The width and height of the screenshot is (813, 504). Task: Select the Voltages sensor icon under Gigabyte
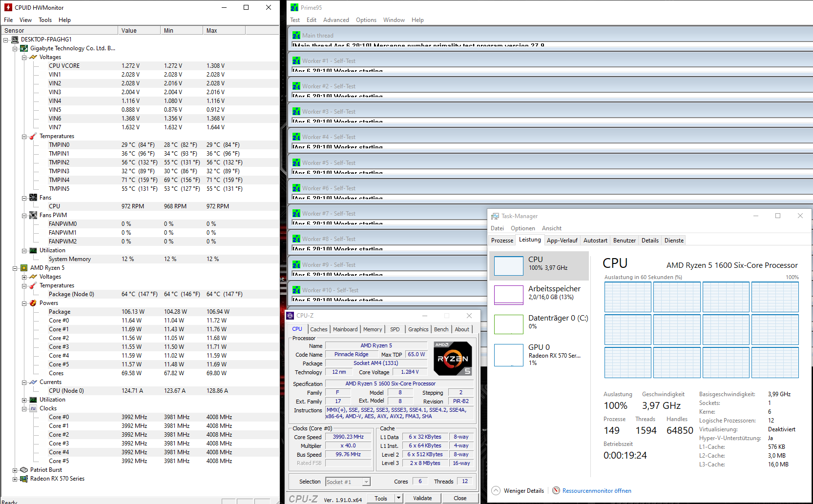tap(33, 57)
